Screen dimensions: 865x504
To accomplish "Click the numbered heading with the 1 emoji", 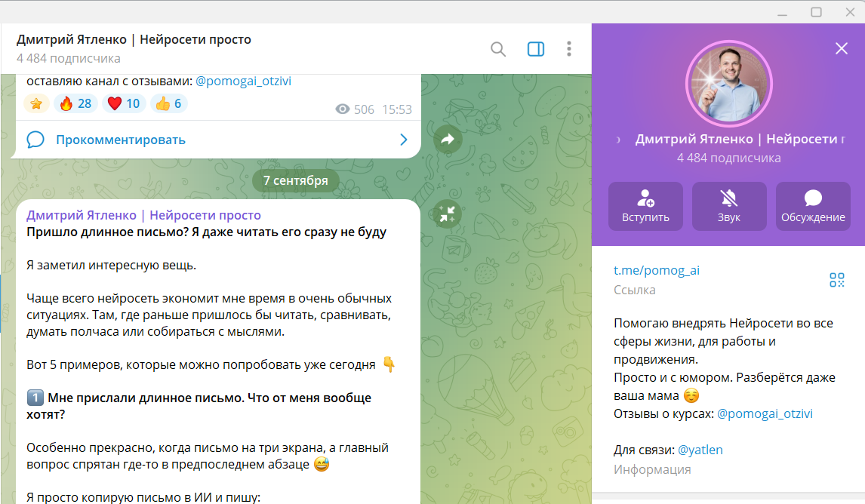I will pyautogui.click(x=199, y=406).
